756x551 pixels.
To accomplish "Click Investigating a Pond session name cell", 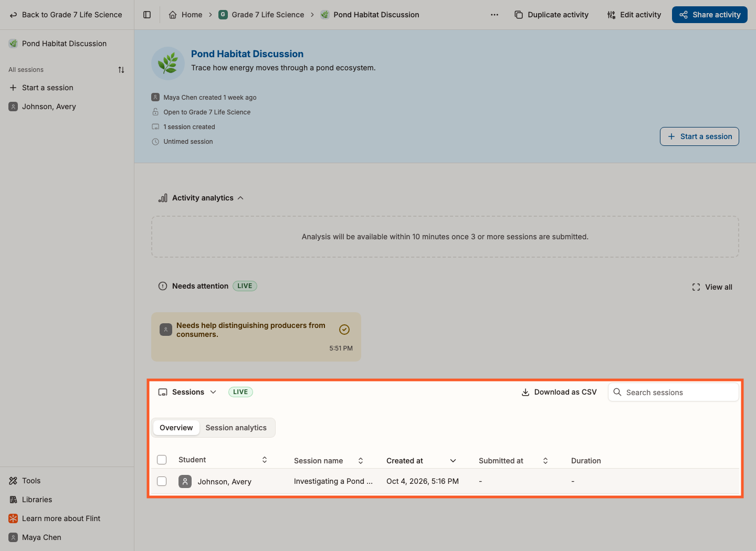I will click(x=333, y=481).
